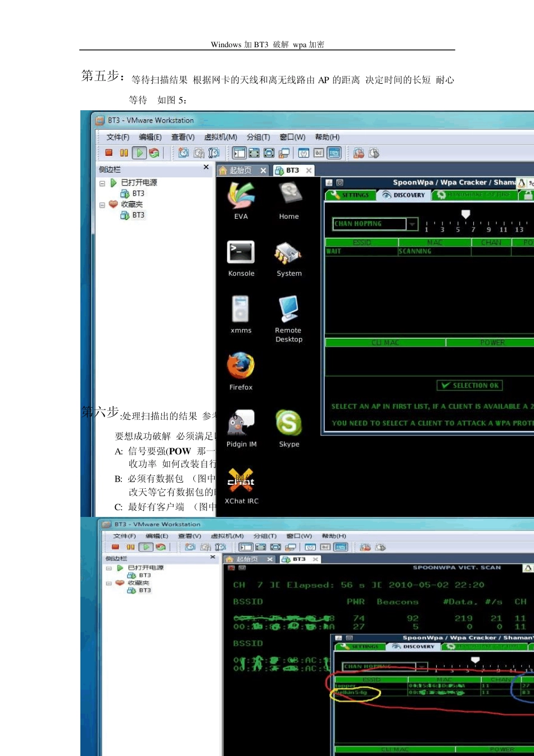Image resolution: width=534 pixels, height=756 pixels.
Task: Open the snapshot manager in the upper VMware toolbar
Action: [214, 152]
